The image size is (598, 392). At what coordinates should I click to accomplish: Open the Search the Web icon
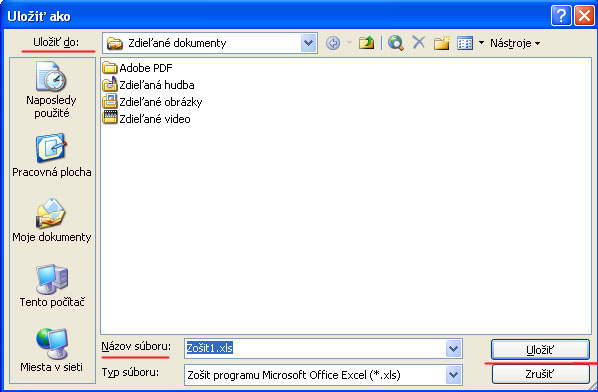pos(395,43)
